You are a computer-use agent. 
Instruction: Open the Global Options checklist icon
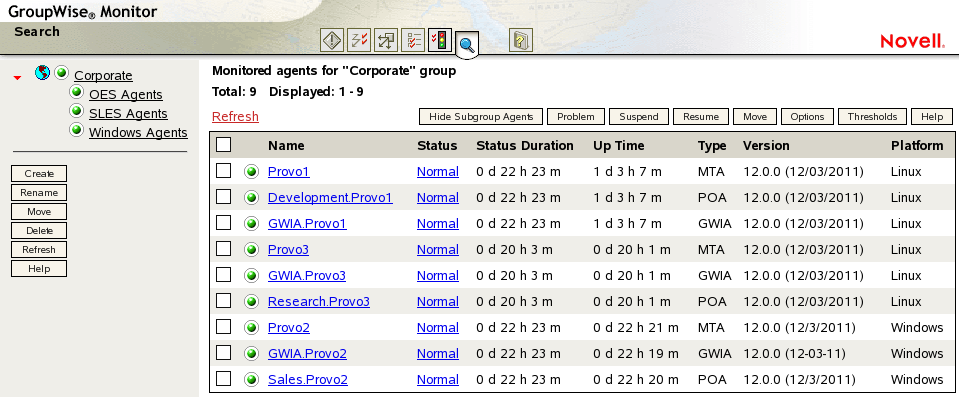(x=413, y=41)
